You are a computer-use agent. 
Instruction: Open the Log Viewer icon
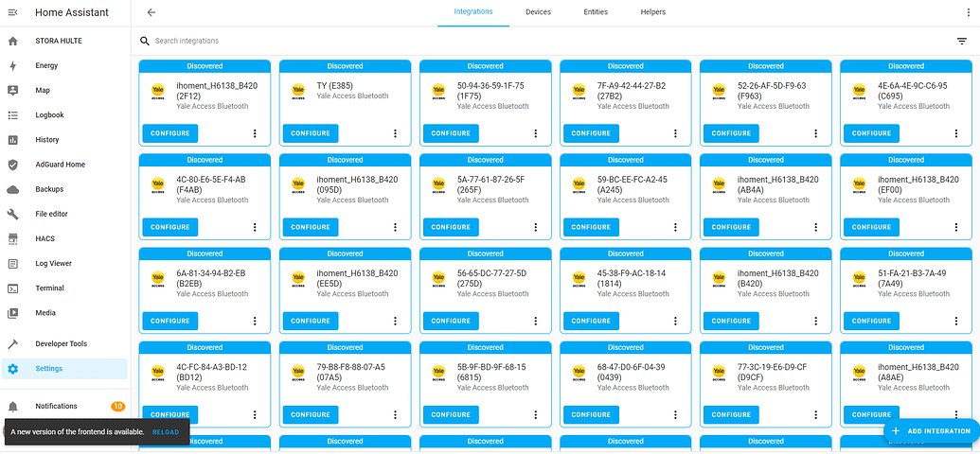click(x=12, y=264)
